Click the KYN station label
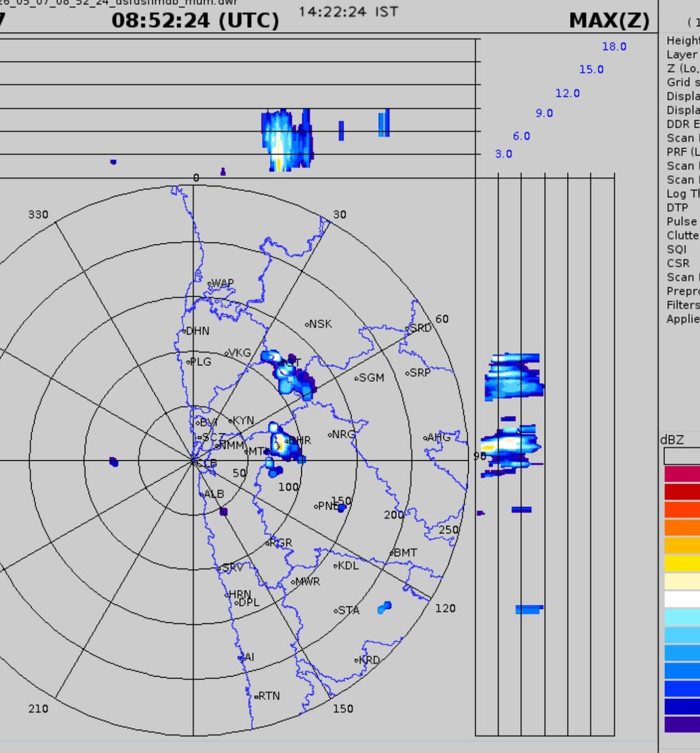 pos(243,420)
